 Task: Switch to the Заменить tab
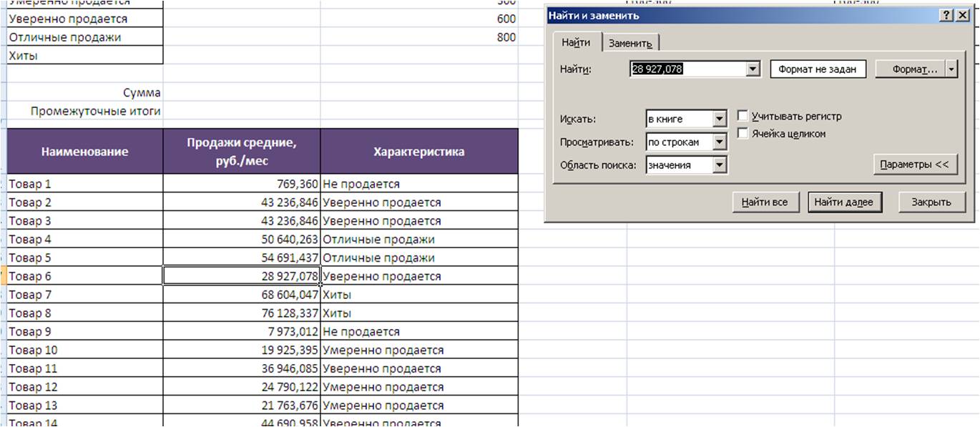tap(629, 44)
